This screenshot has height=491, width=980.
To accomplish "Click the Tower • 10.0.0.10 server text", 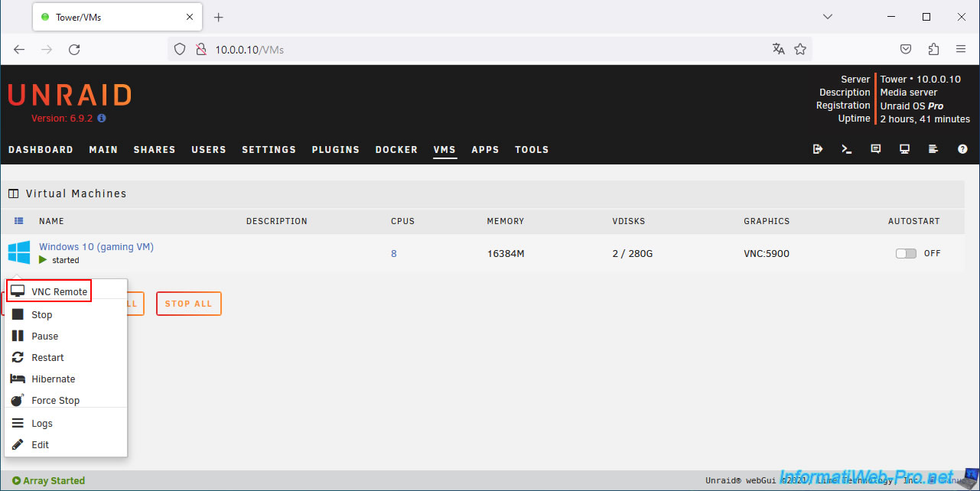I will [x=921, y=80].
